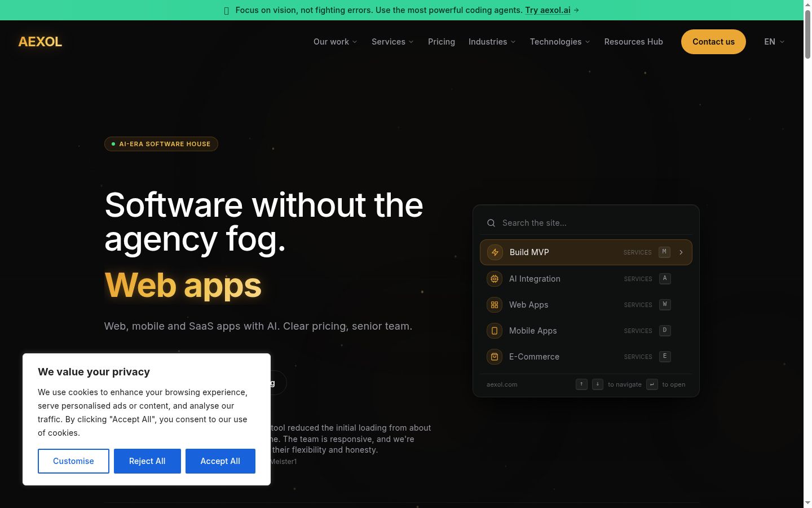This screenshot has height=508, width=812.
Task: Expand the Our work dropdown
Action: click(336, 42)
